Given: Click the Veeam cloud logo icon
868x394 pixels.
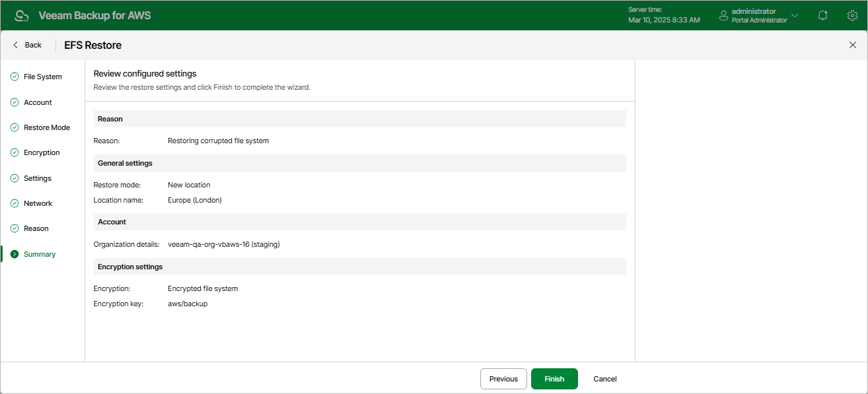Looking at the screenshot, I should click(x=21, y=15).
